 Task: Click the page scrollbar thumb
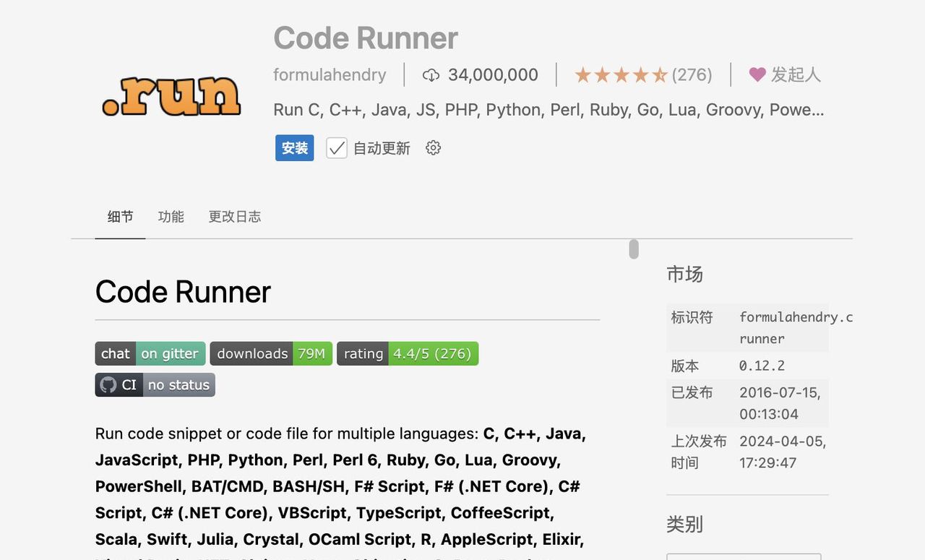(x=632, y=249)
